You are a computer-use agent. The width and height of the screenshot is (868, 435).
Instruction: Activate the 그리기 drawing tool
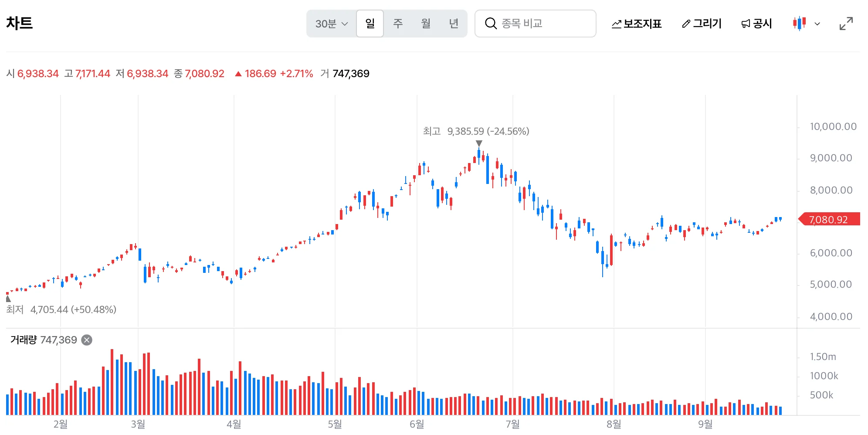[x=702, y=24]
